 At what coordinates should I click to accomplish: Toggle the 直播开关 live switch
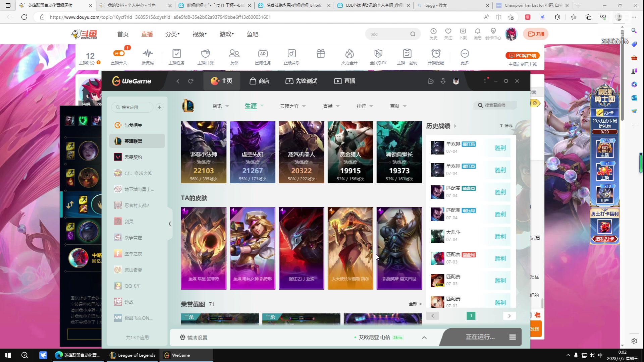[119, 53]
